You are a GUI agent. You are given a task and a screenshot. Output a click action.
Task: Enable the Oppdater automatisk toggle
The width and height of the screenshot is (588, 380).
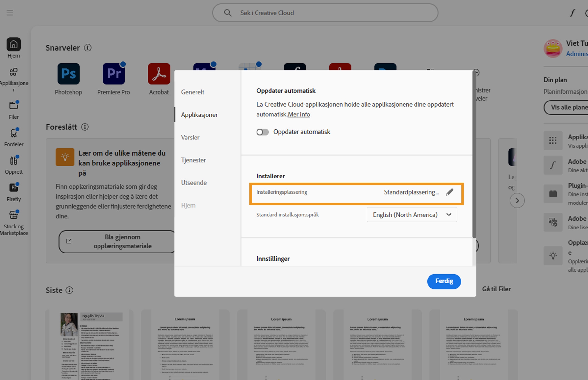(262, 132)
